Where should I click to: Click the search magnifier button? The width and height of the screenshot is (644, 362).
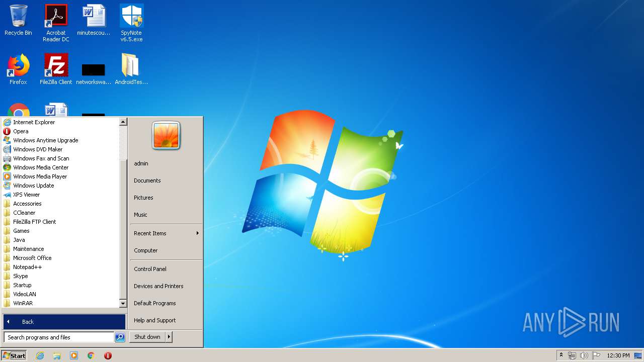point(120,337)
